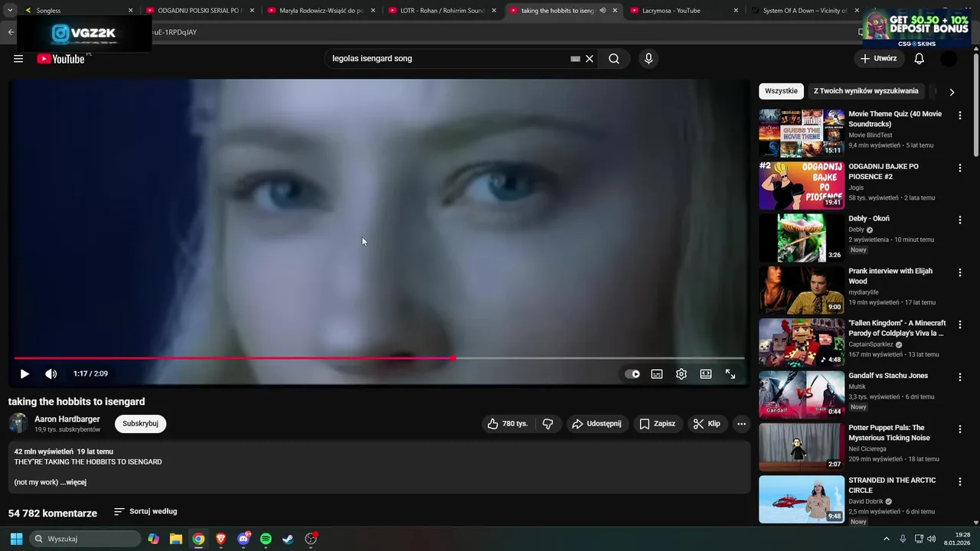Screen dimensions: 980x551
Task: Click the legolas isengard song search field
Action: 448,59
